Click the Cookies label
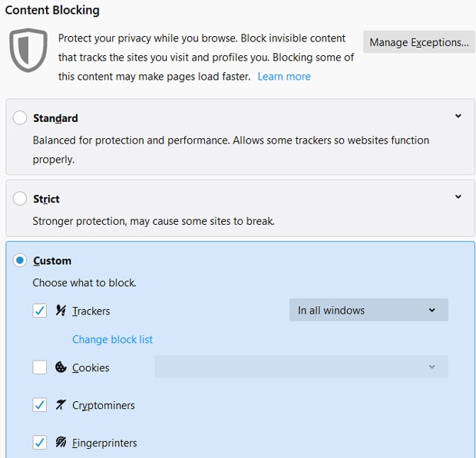 (x=91, y=367)
